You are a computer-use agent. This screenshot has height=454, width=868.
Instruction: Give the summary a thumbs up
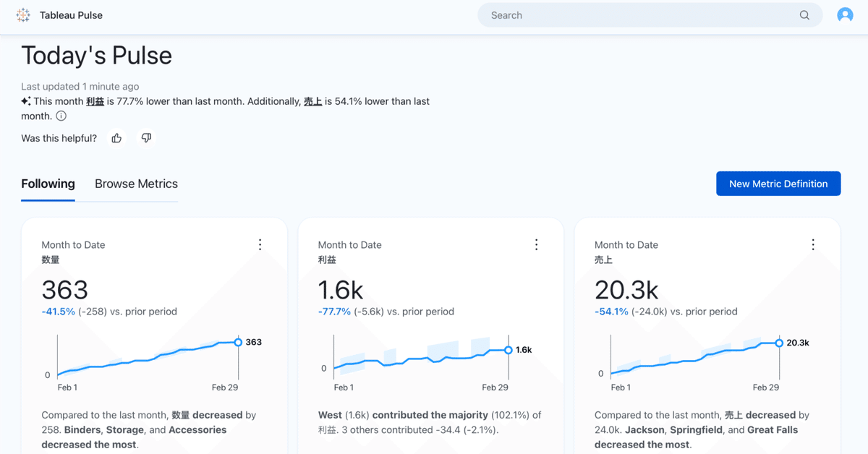116,138
